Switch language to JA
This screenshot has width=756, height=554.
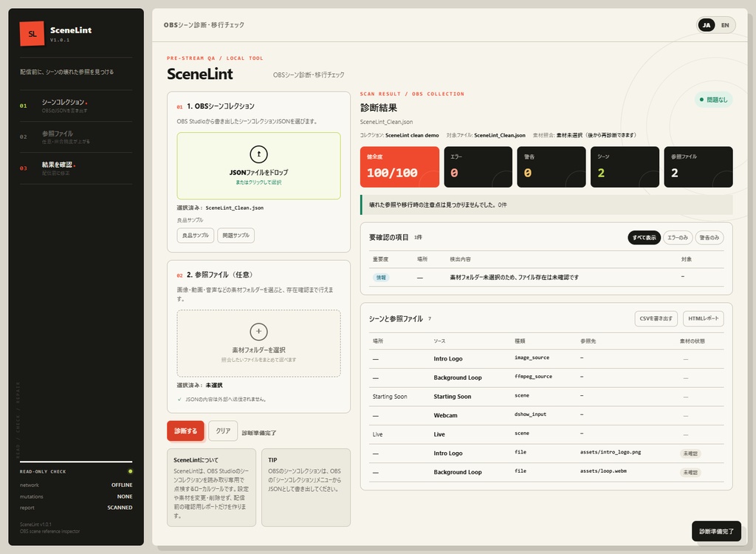click(707, 25)
